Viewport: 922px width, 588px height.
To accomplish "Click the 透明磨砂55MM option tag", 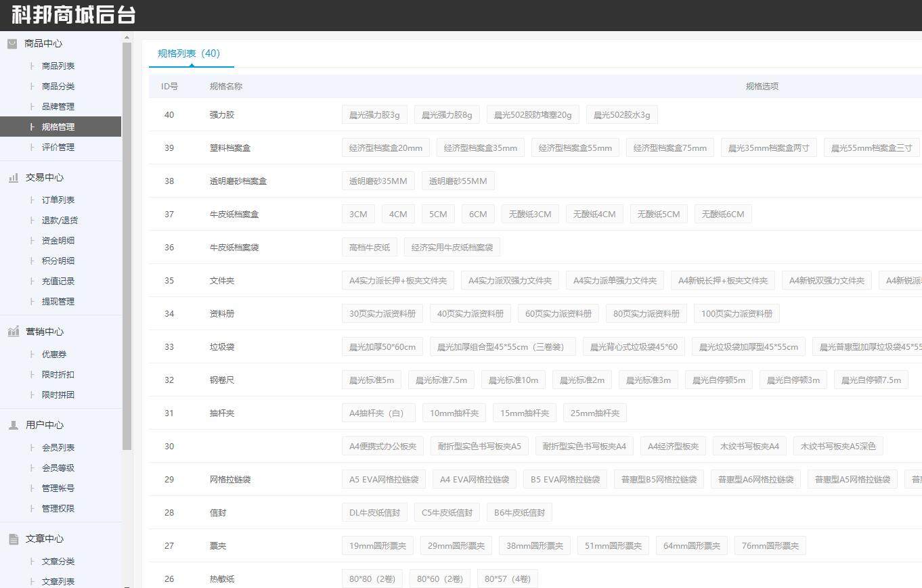I will tap(458, 181).
